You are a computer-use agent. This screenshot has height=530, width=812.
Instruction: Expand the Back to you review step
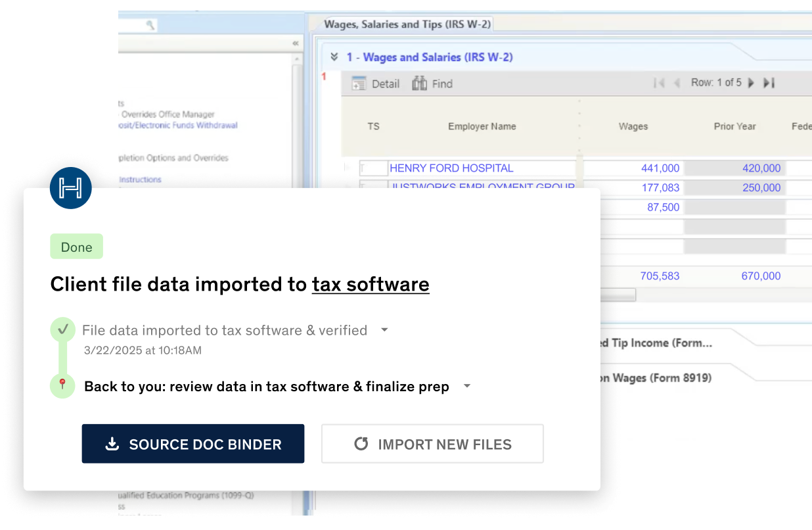(x=467, y=386)
